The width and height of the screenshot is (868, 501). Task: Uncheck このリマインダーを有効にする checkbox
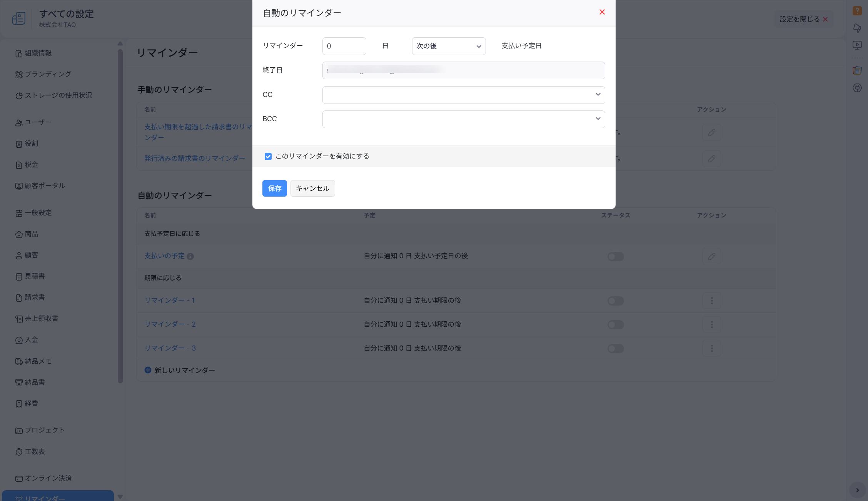(268, 156)
